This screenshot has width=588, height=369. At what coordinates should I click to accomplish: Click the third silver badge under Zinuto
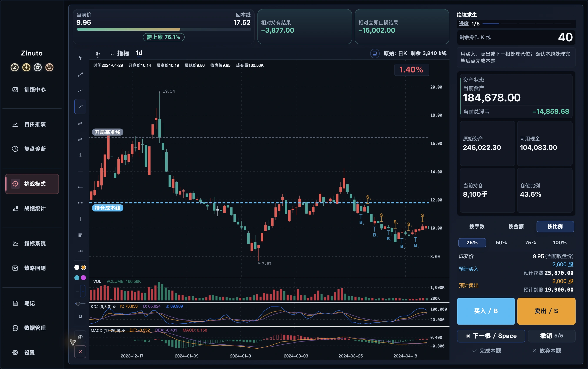[x=38, y=67]
